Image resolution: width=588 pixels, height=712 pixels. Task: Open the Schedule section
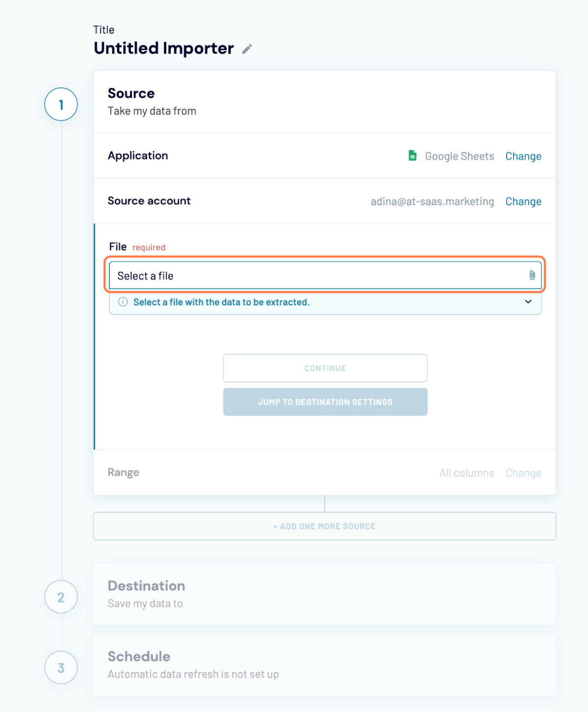pyautogui.click(x=139, y=656)
